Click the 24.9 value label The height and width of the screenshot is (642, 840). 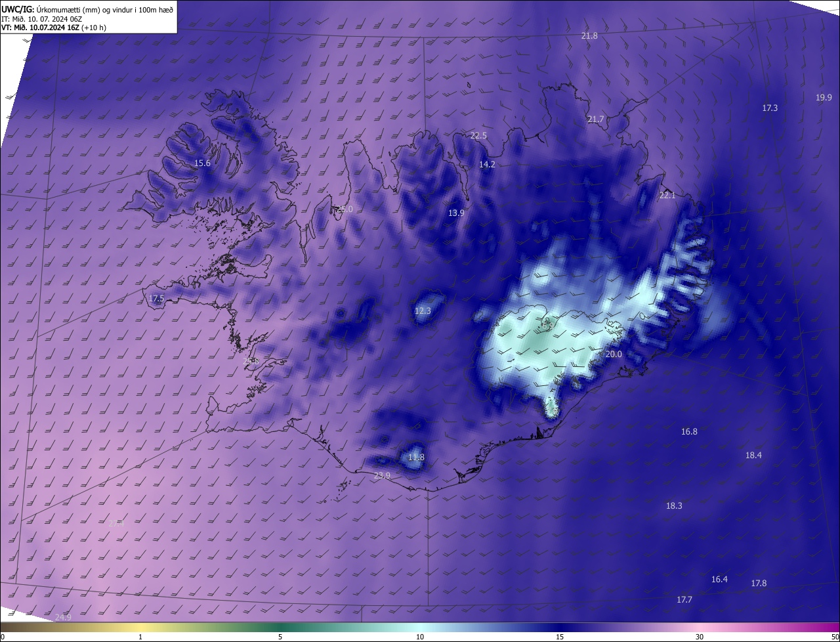63,617
